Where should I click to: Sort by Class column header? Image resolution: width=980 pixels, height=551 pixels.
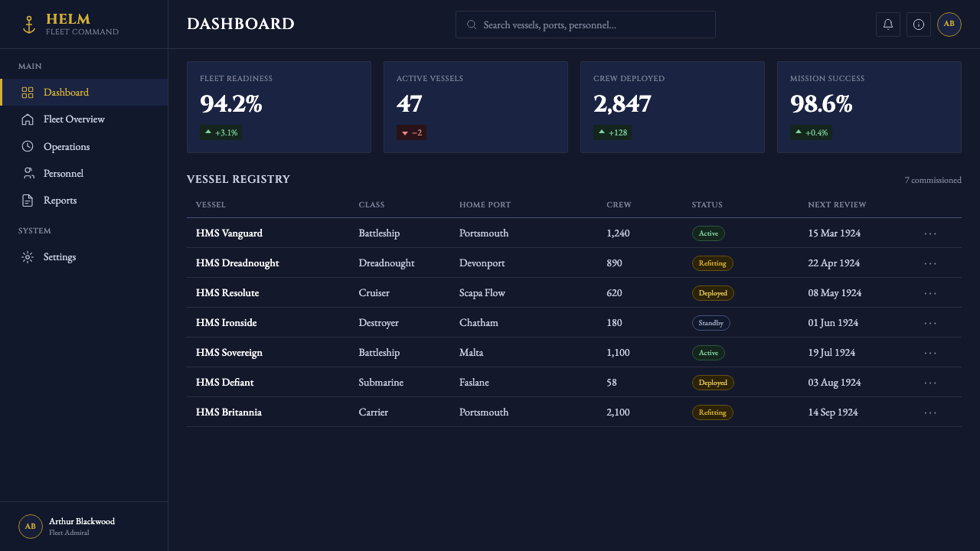click(x=371, y=204)
